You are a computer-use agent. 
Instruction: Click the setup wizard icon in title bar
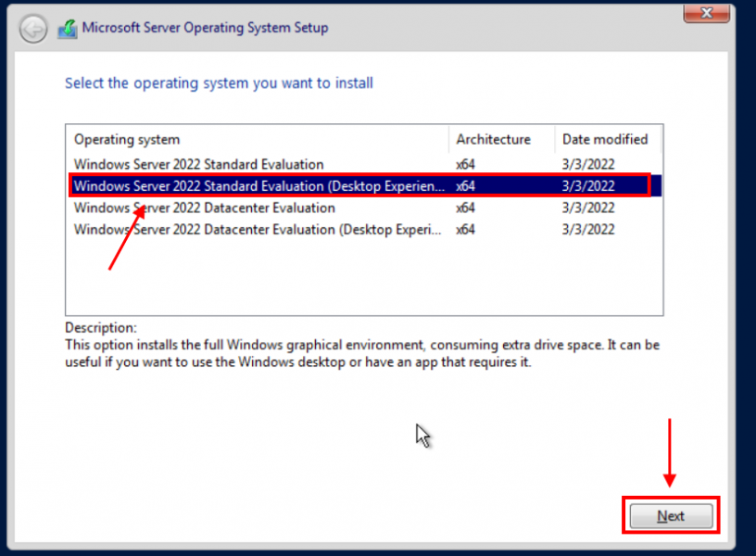pyautogui.click(x=68, y=29)
